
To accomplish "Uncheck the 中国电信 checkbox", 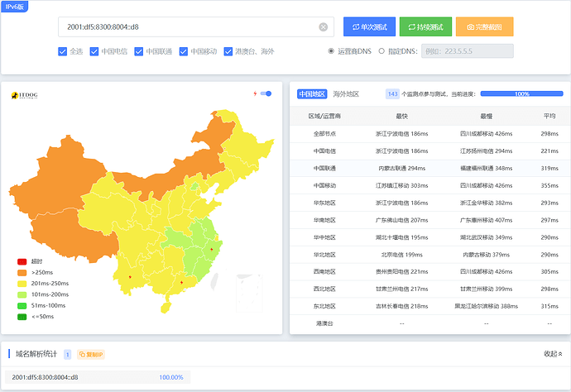I will tap(94, 51).
